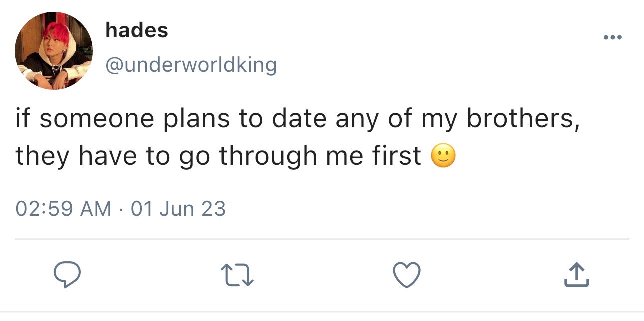Open hades' profile picture
644x321 pixels.
[x=54, y=51]
